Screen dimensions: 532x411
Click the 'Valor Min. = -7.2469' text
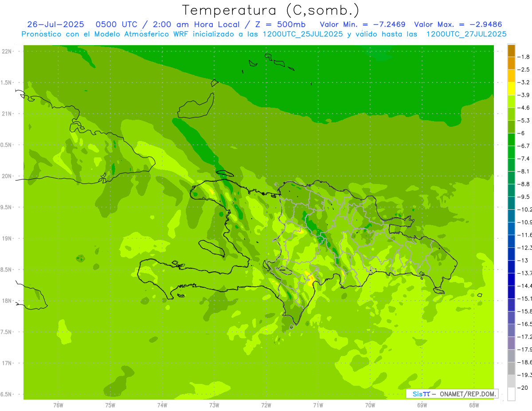[x=363, y=25]
